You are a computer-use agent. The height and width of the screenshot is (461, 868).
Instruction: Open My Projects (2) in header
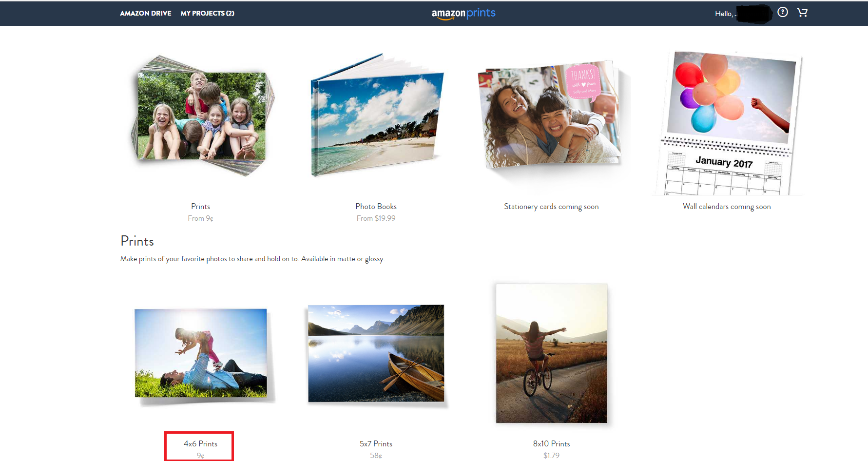(x=207, y=13)
